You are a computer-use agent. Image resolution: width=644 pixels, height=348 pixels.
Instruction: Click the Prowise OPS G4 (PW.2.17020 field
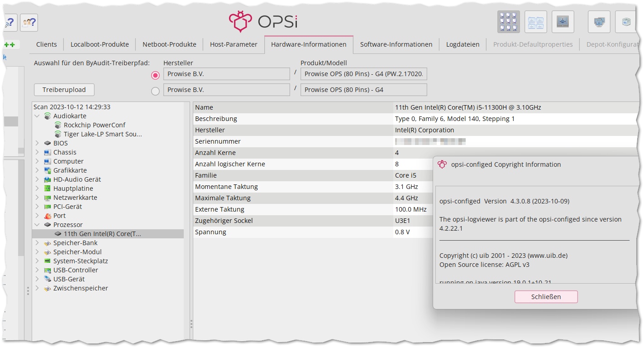click(x=364, y=74)
